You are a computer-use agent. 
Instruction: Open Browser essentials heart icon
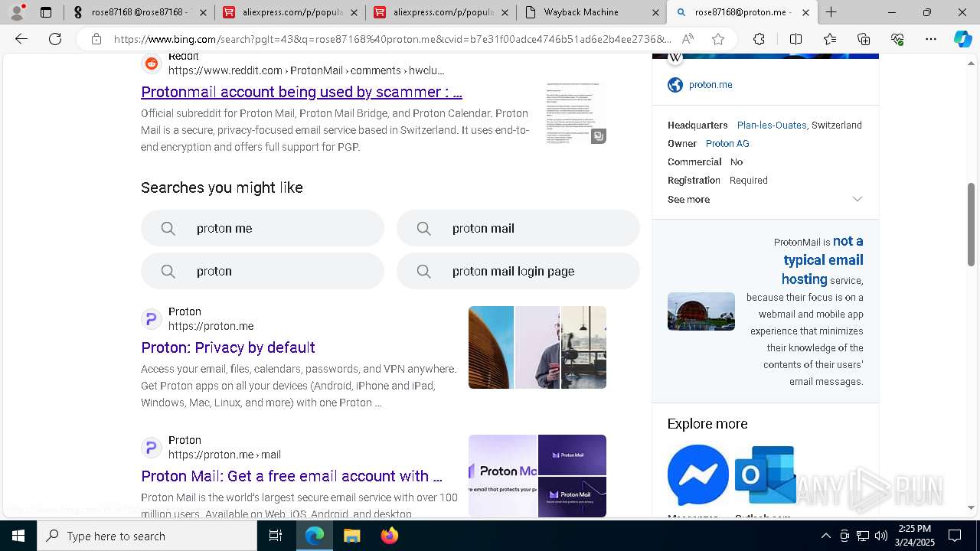(897, 39)
